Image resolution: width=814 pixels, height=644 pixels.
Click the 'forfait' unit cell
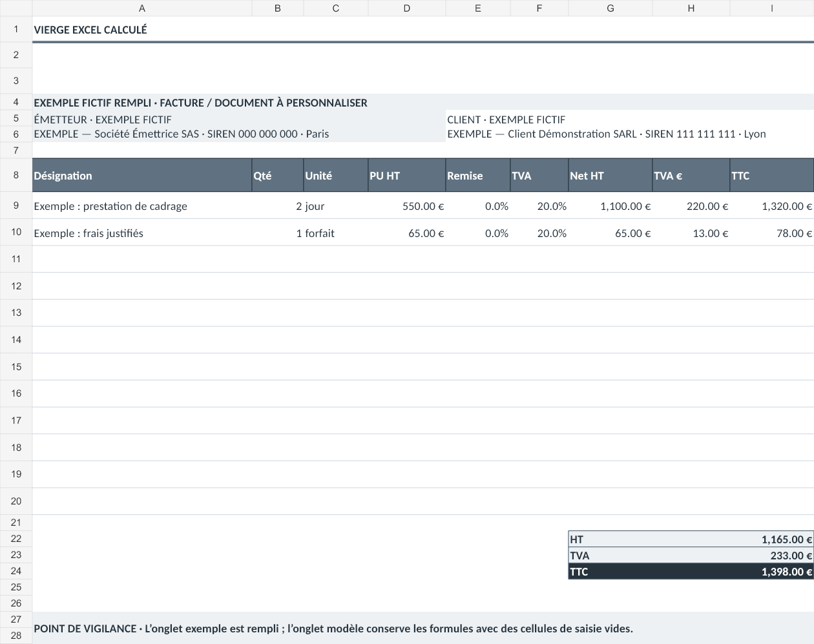tap(336, 233)
